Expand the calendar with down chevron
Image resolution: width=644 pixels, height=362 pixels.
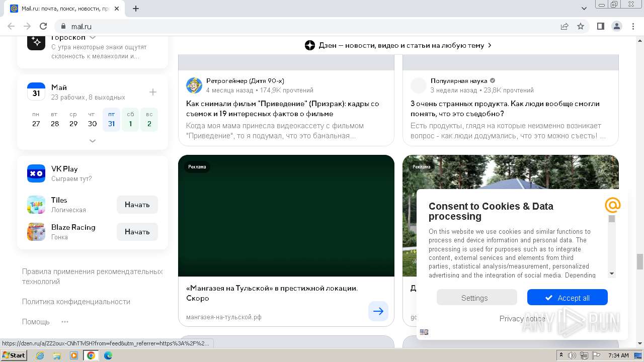tap(93, 141)
